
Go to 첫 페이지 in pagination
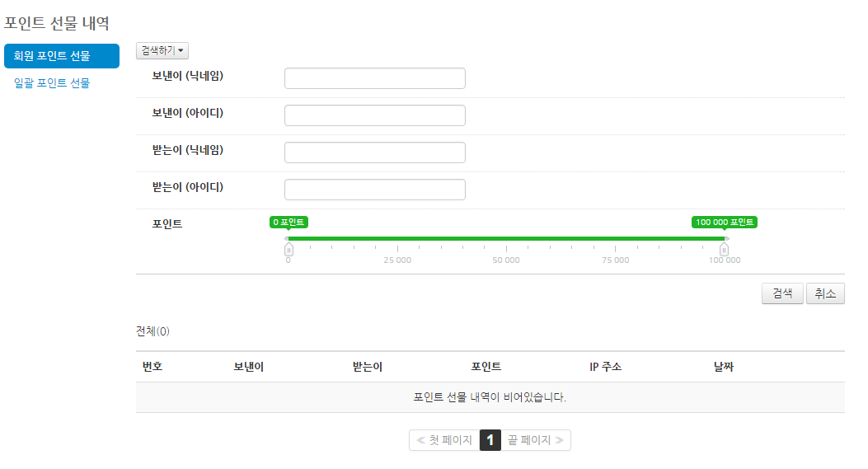[x=444, y=440]
